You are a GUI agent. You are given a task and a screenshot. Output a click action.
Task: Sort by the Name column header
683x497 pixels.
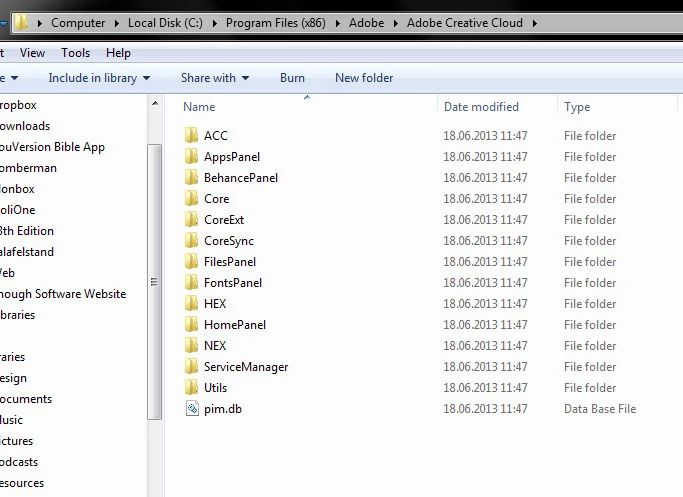199,107
